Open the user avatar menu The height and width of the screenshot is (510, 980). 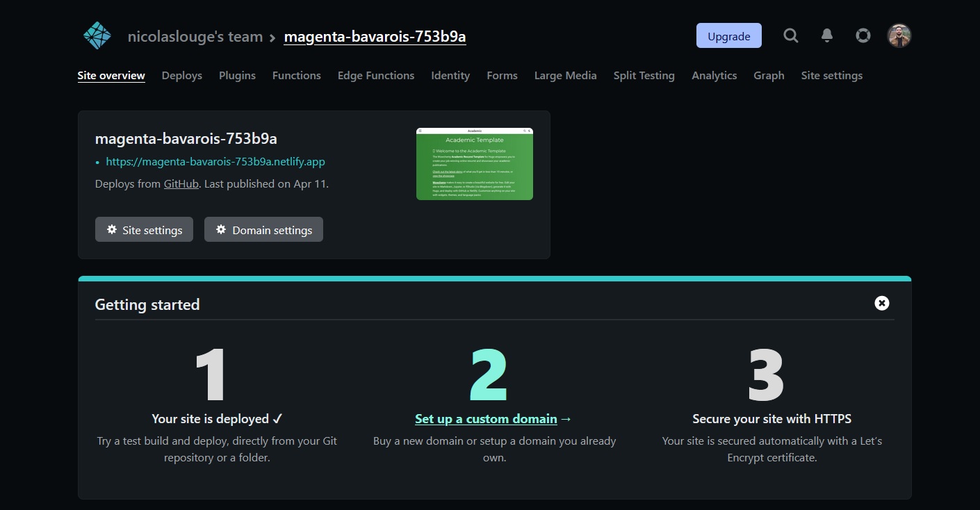tap(899, 35)
